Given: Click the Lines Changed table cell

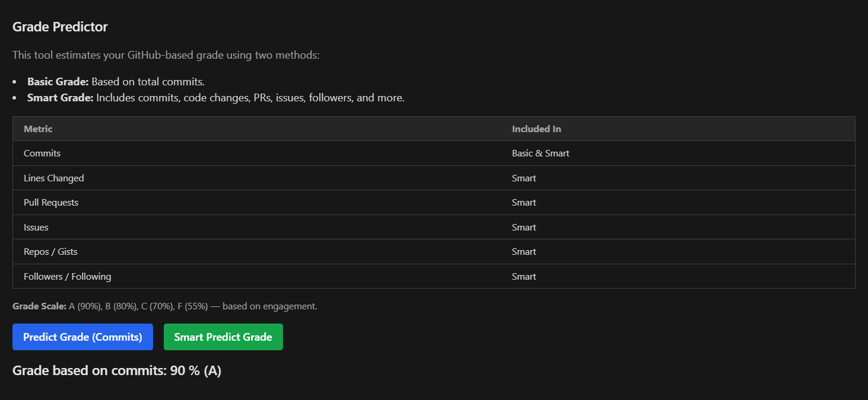Looking at the screenshot, I should tap(54, 178).
